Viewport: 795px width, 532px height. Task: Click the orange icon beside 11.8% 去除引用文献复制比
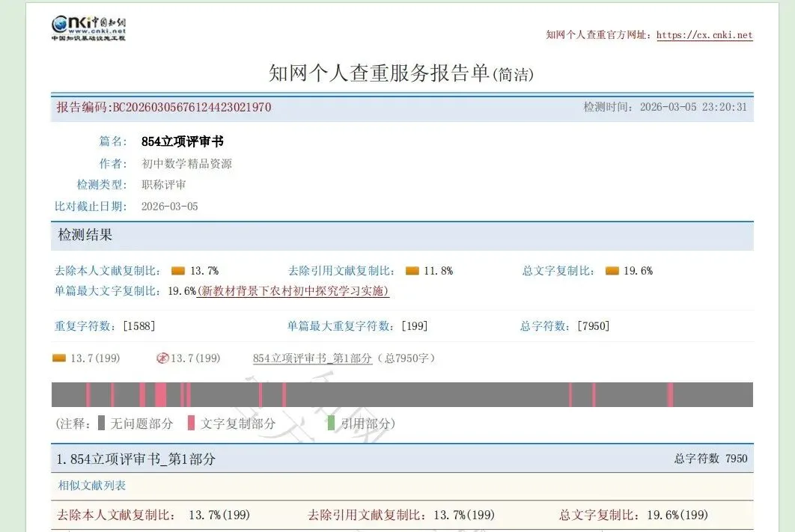412,271
